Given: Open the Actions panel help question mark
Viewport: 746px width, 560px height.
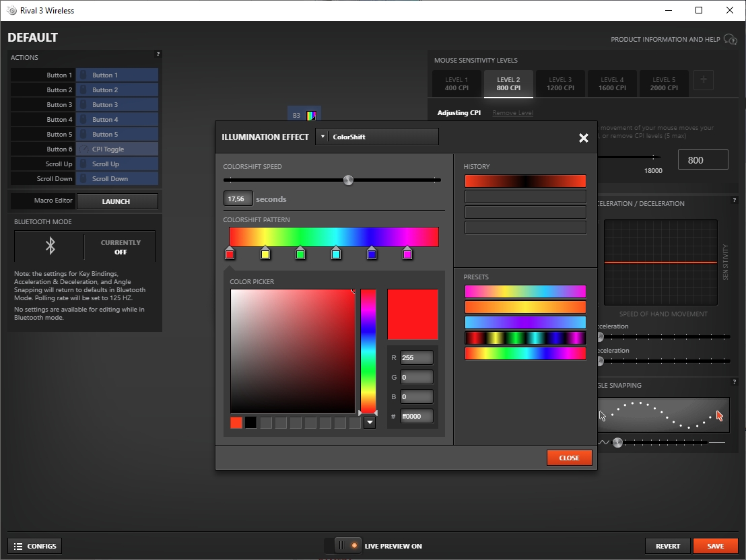Looking at the screenshot, I should click(x=158, y=54).
